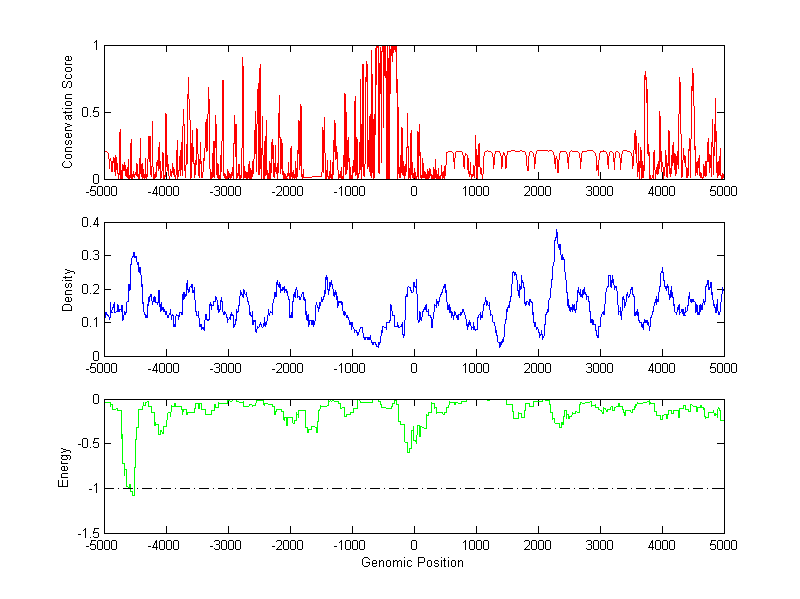800x599 pixels.
Task: Click the 0.4 tick on Density axis
Action: pyautogui.click(x=88, y=223)
